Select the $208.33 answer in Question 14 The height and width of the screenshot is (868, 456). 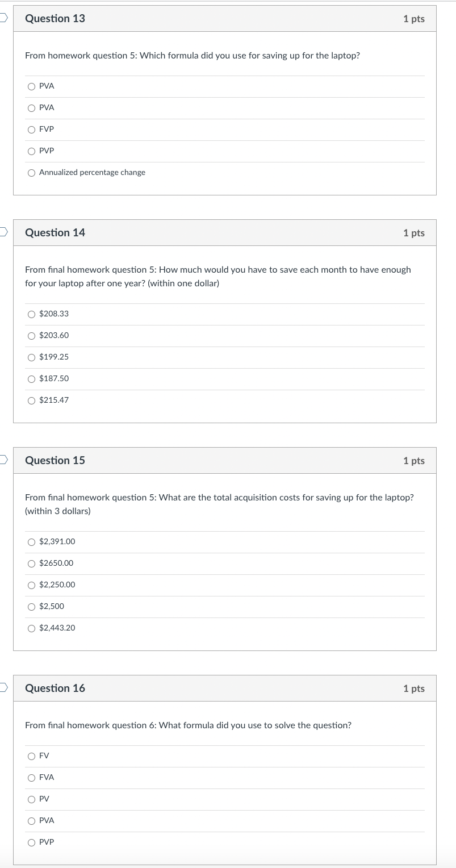[31, 314]
